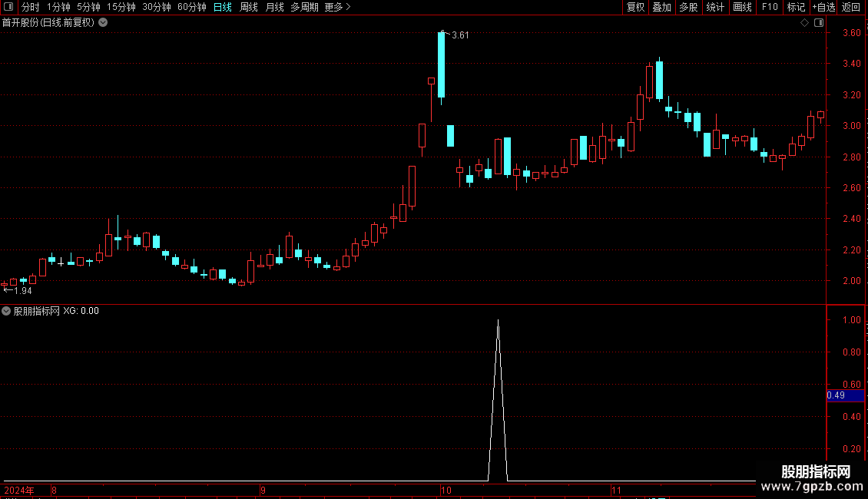Viewport: 868px width, 499px height.
Task: Open the 统计 statistics tool
Action: [x=715, y=7]
